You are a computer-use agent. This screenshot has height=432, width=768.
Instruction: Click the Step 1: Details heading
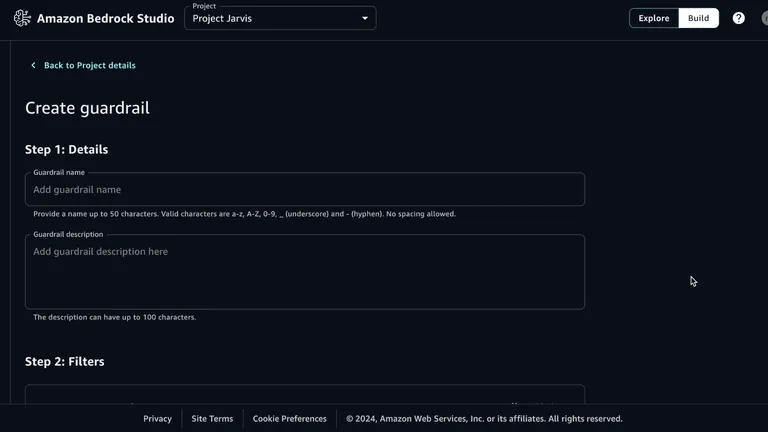click(66, 150)
